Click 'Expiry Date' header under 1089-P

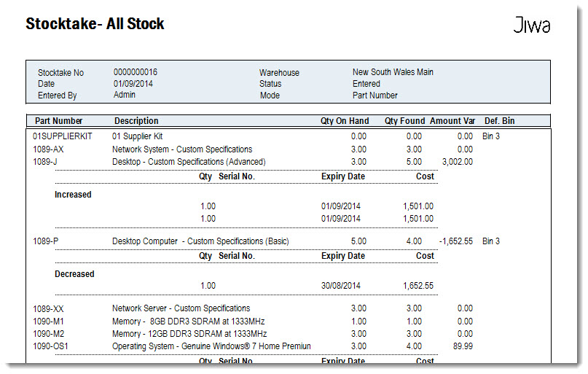(343, 256)
